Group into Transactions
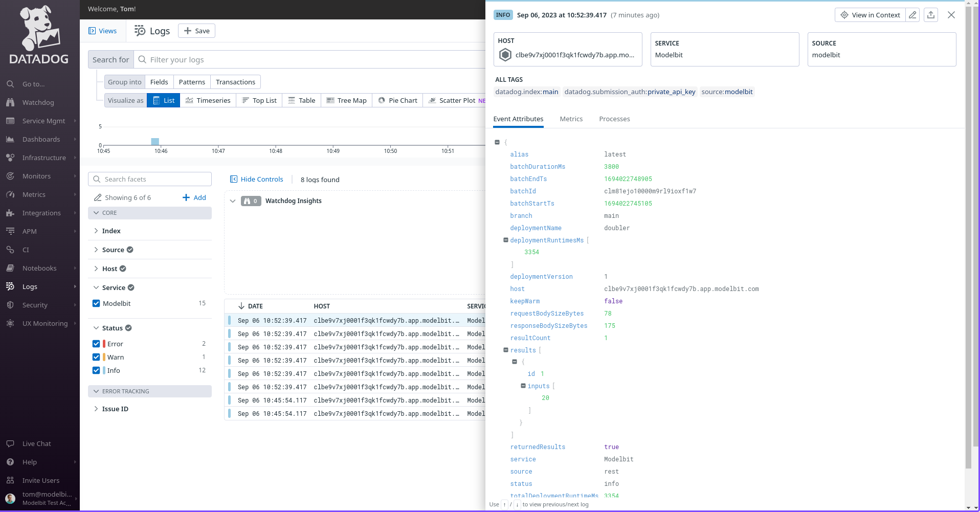 235,82
